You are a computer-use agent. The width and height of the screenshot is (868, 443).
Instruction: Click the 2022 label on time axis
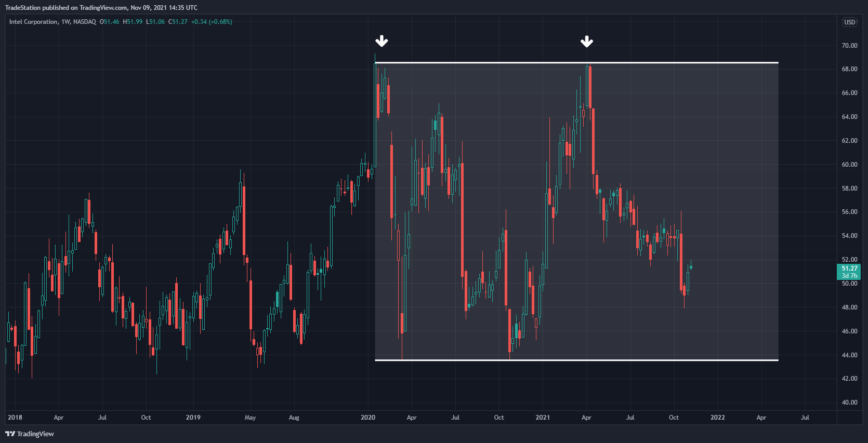coord(718,418)
